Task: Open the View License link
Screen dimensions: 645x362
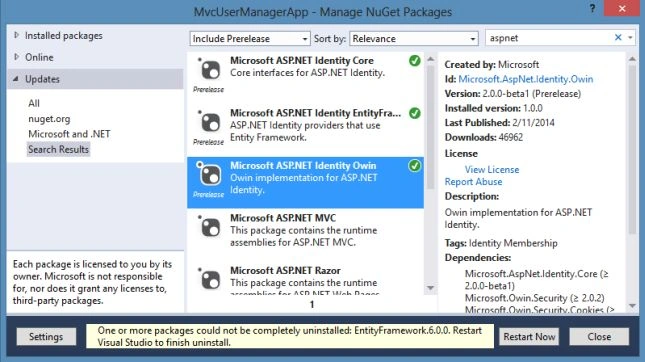Action: click(492, 169)
